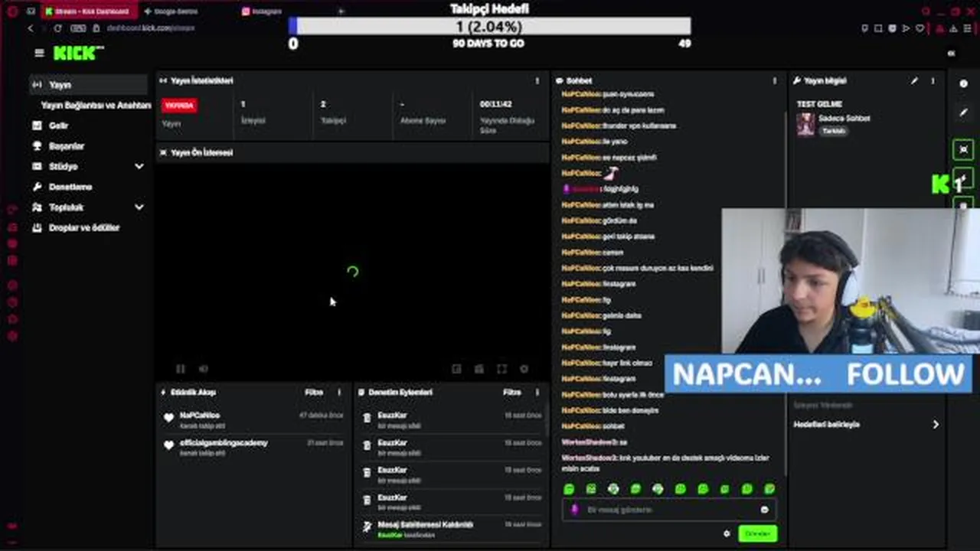Click the address bar URL
The width and height of the screenshot is (980, 551).
(x=151, y=28)
